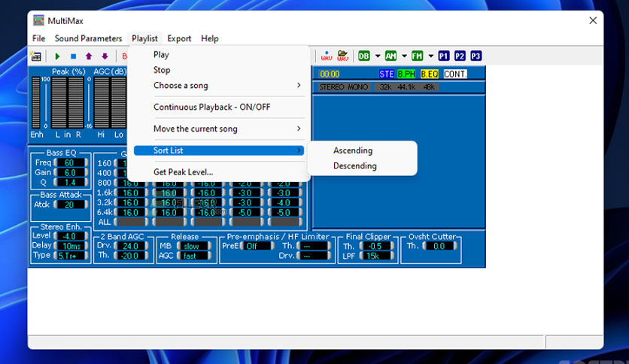Screen dimensions: 629x364
Task: Click the Bass EQ Freq value 60
Action: point(71,162)
